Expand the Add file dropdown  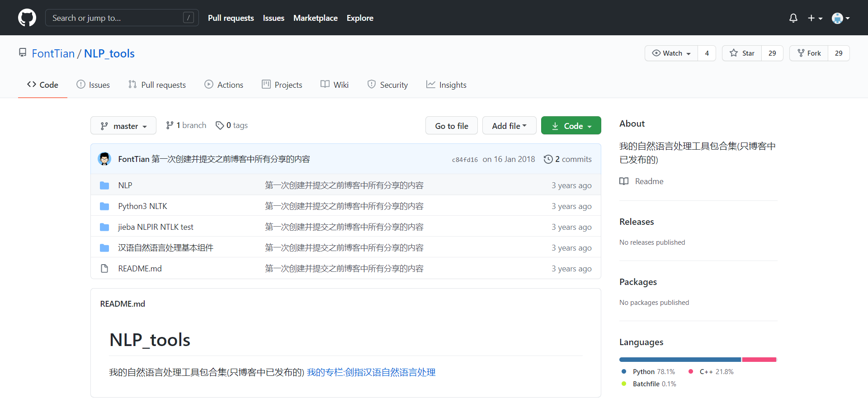[509, 125]
